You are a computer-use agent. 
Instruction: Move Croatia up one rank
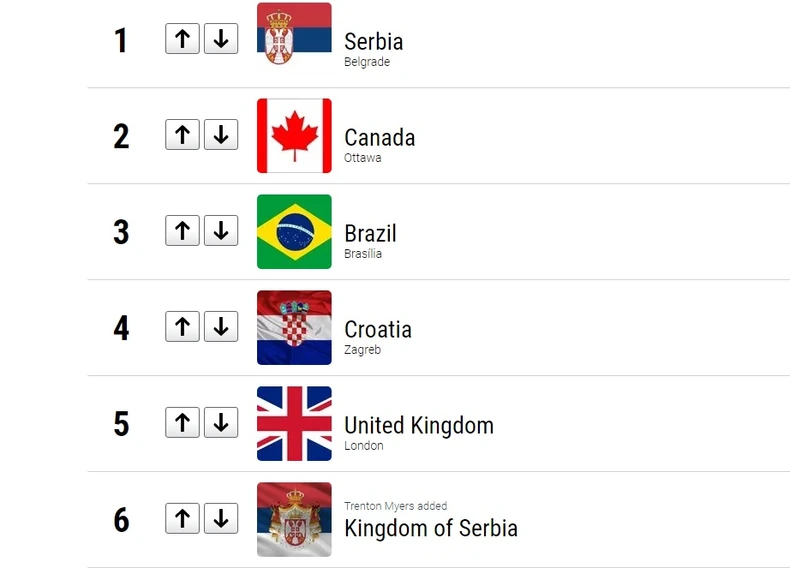182,327
